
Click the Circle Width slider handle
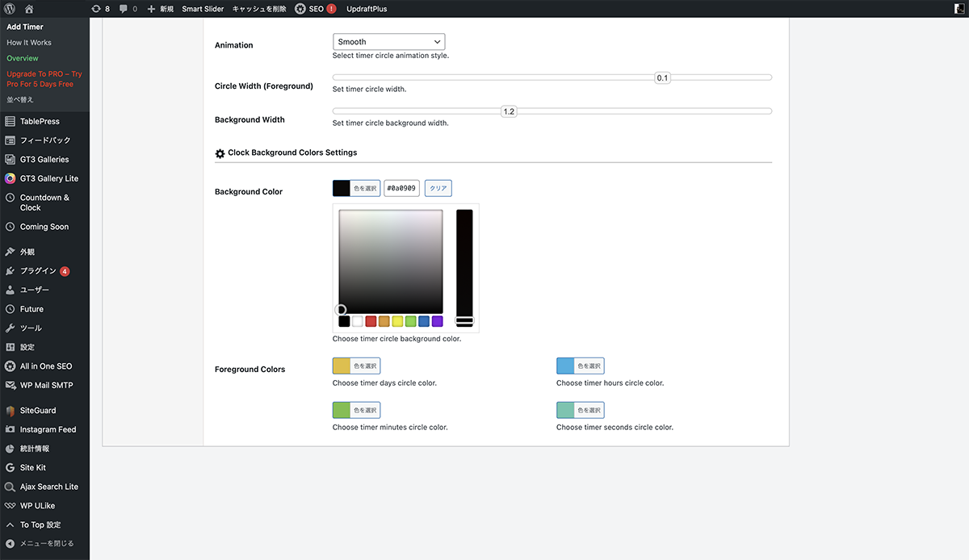(x=662, y=78)
